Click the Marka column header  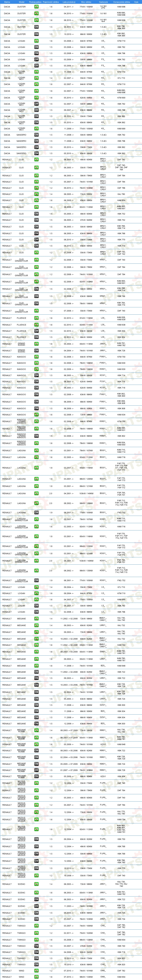[x=7, y=2]
